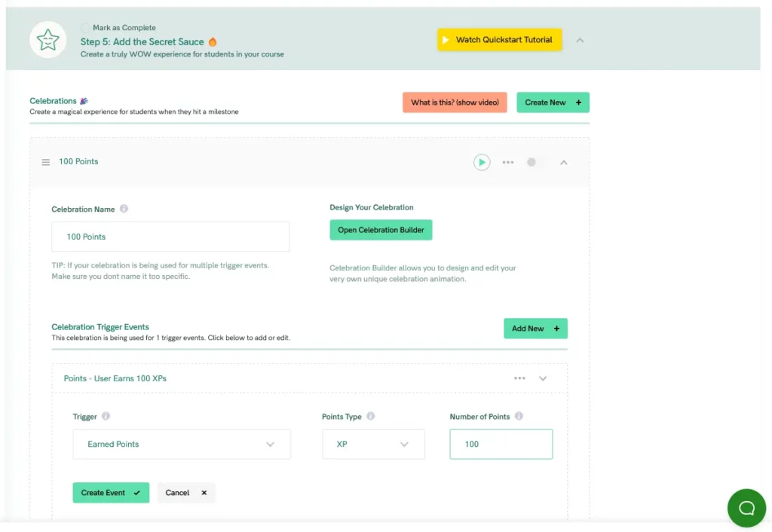Open the info tooltip beside Celebration Name
This screenshot has height=532, width=772.
click(x=124, y=209)
